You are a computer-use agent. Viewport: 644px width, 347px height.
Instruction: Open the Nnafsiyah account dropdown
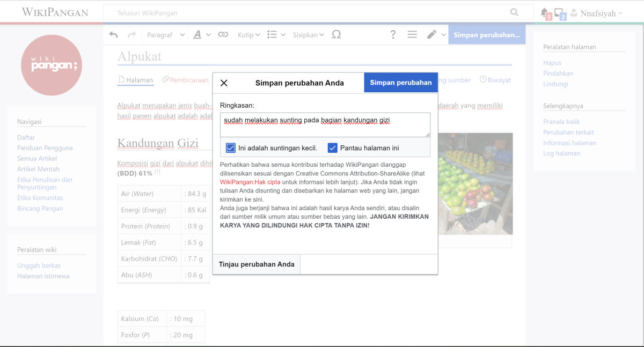coord(597,13)
